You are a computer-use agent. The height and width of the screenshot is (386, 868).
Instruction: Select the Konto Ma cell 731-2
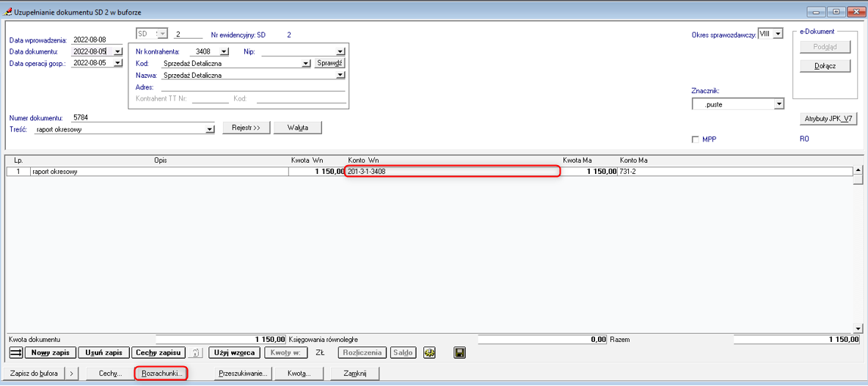pyautogui.click(x=735, y=172)
